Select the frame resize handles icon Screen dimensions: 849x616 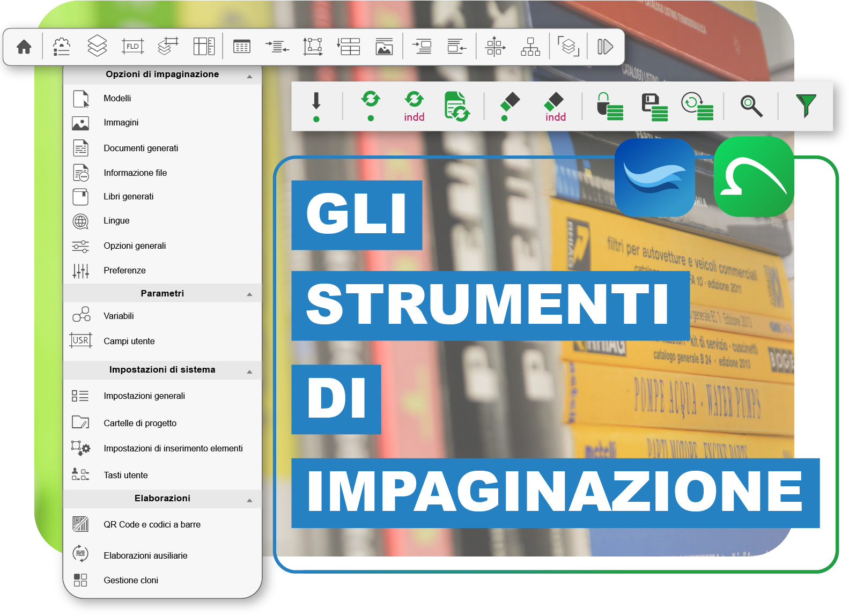pyautogui.click(x=313, y=47)
